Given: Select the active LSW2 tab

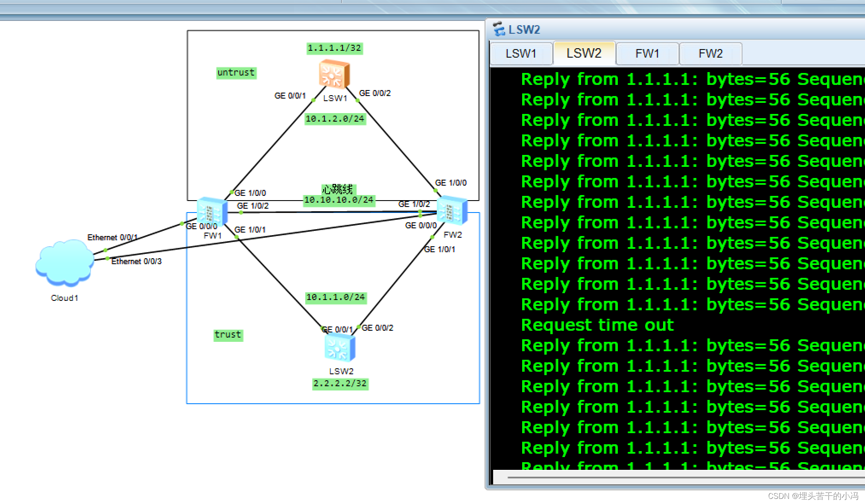Looking at the screenshot, I should (x=584, y=53).
